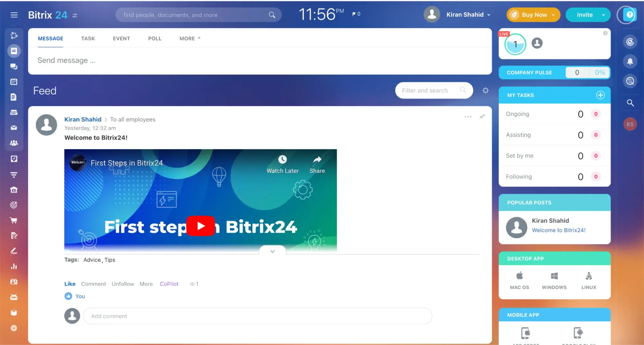Open Workgroups people icon in sidebar
Screen dimensions: 644x345
14,143
